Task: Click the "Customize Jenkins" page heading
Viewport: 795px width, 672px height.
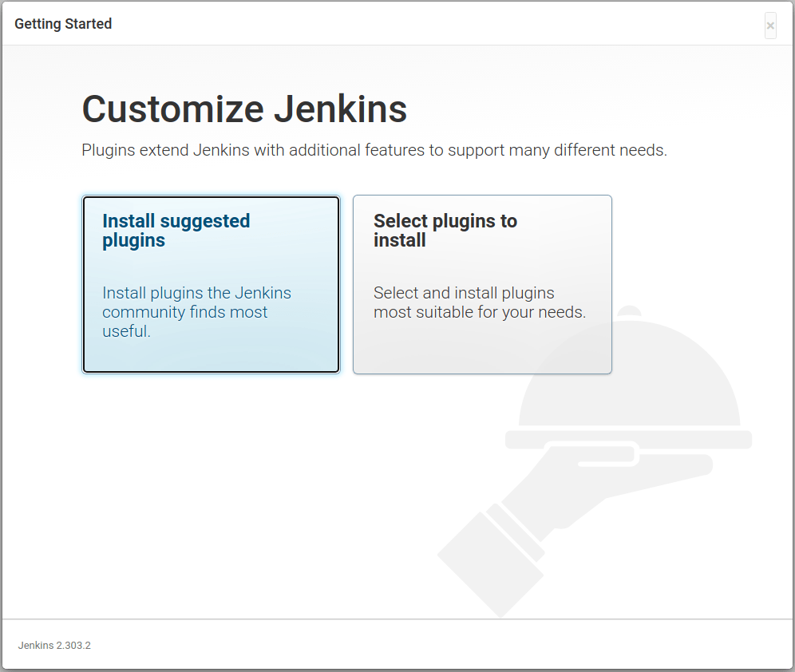Action: [x=244, y=109]
